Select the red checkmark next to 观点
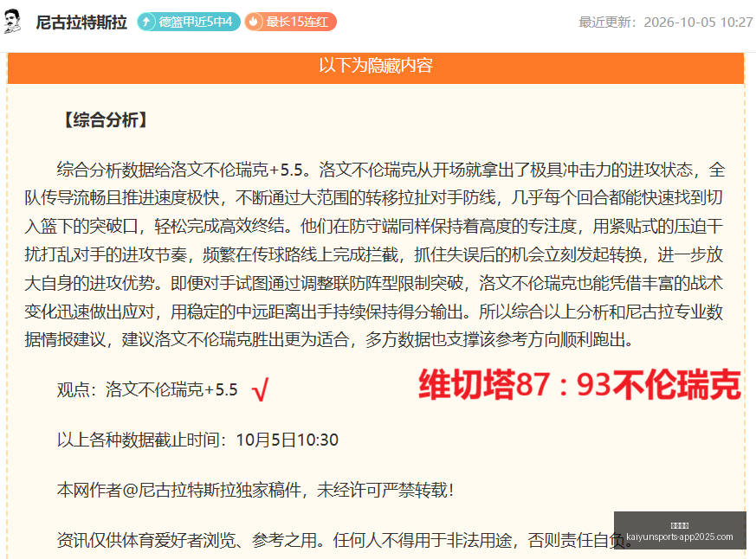The width and height of the screenshot is (756, 559). coord(261,389)
